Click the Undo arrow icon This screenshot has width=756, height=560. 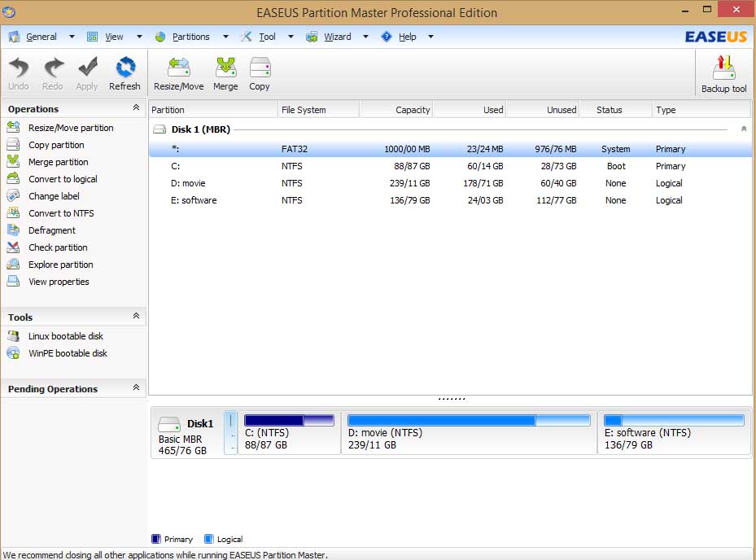click(x=18, y=68)
